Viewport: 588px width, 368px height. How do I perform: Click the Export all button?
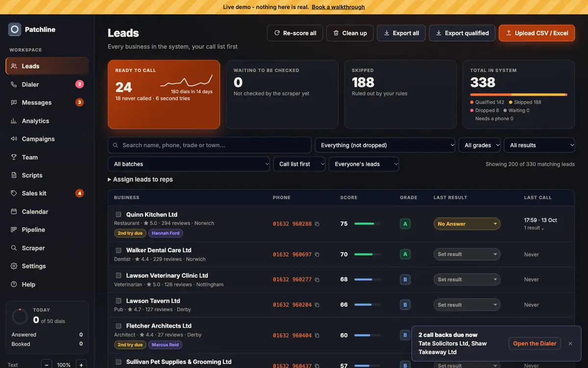(x=401, y=33)
